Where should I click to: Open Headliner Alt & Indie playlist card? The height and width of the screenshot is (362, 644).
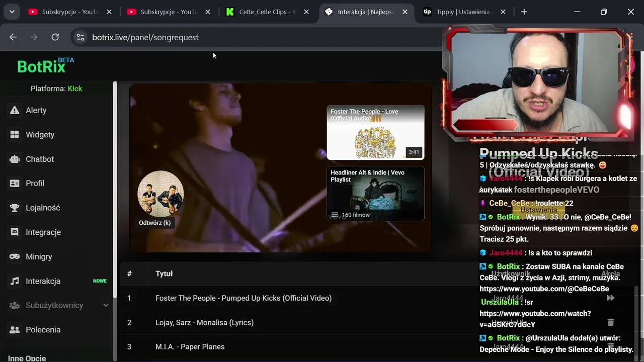pyautogui.click(x=375, y=194)
